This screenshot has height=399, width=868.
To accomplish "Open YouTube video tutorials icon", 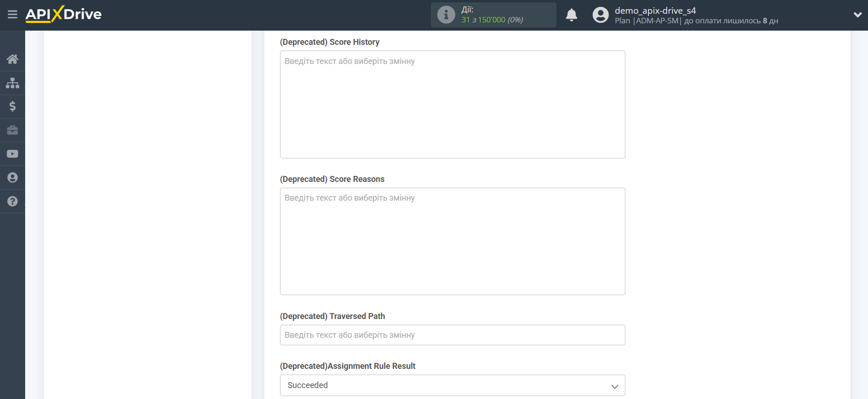I will (12, 154).
